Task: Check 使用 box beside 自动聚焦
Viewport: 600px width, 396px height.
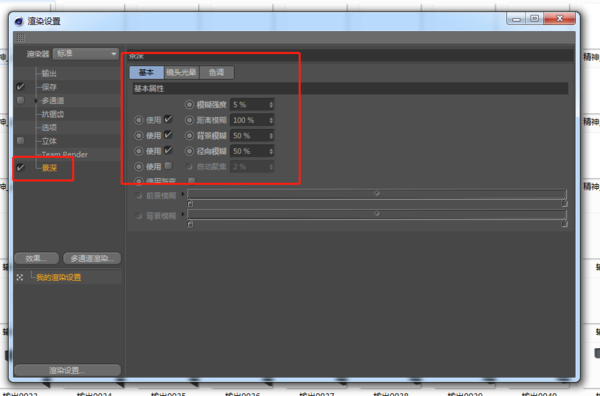Action: coord(168,166)
